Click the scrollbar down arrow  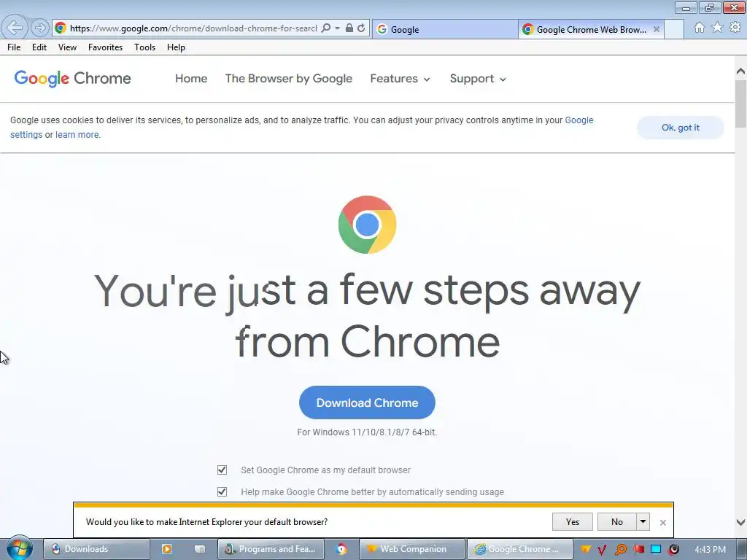point(740,522)
